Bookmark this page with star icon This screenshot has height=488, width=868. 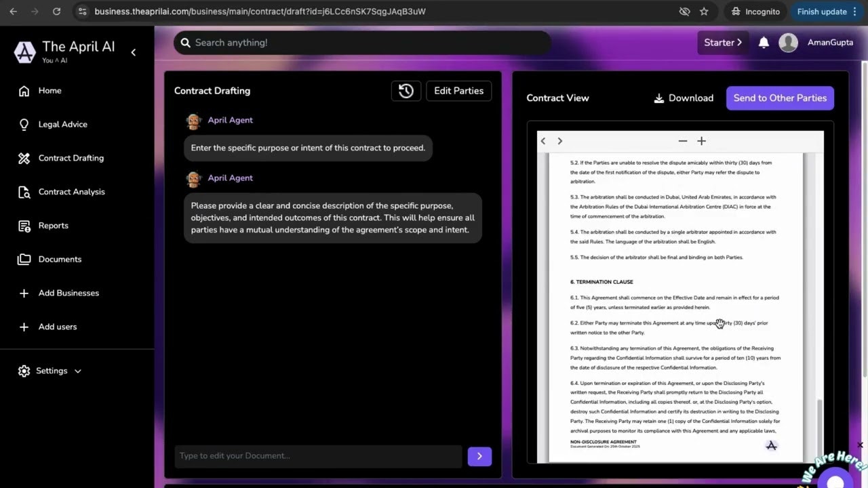[x=704, y=12]
